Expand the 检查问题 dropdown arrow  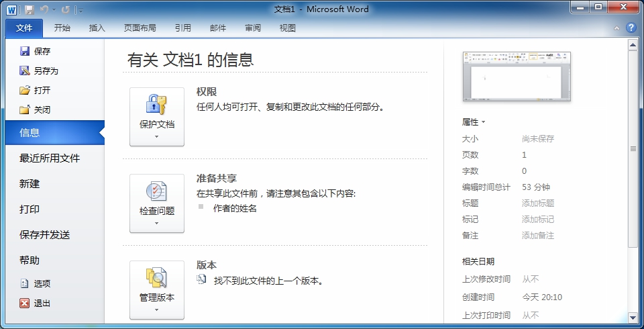(156, 224)
